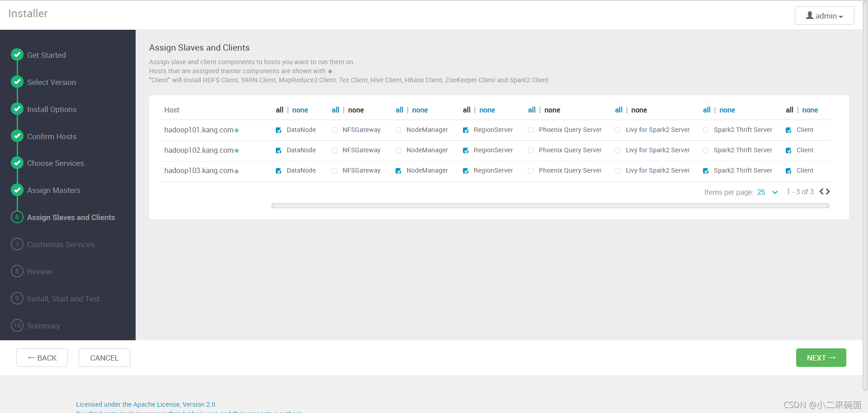Click the master asterisk beside hadoop102.kang.com
Image resolution: width=868 pixels, height=413 pixels.
pyautogui.click(x=236, y=151)
